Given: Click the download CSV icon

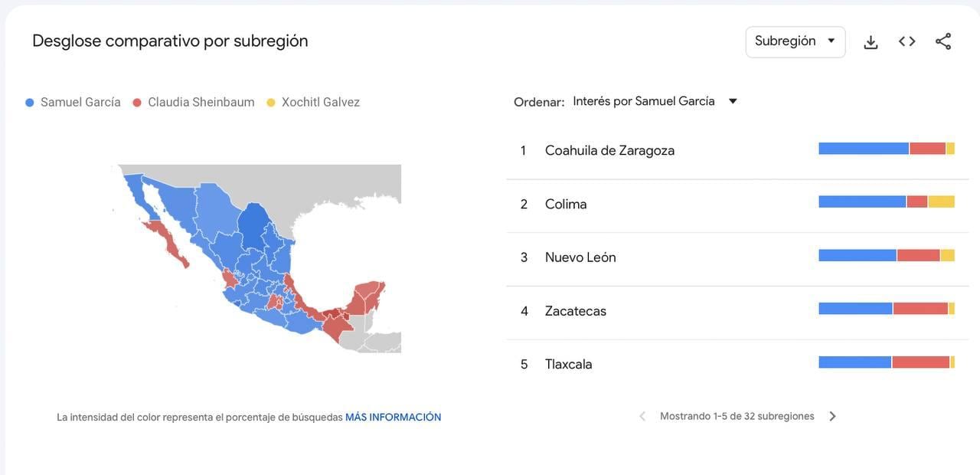Looking at the screenshot, I should pos(871,42).
